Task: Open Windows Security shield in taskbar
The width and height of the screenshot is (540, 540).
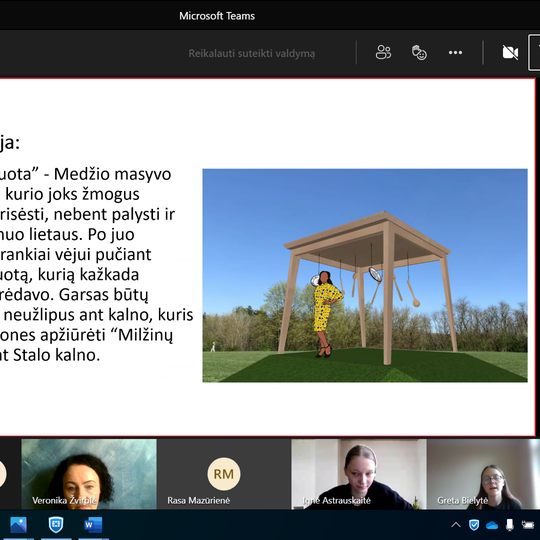Action: (56, 525)
